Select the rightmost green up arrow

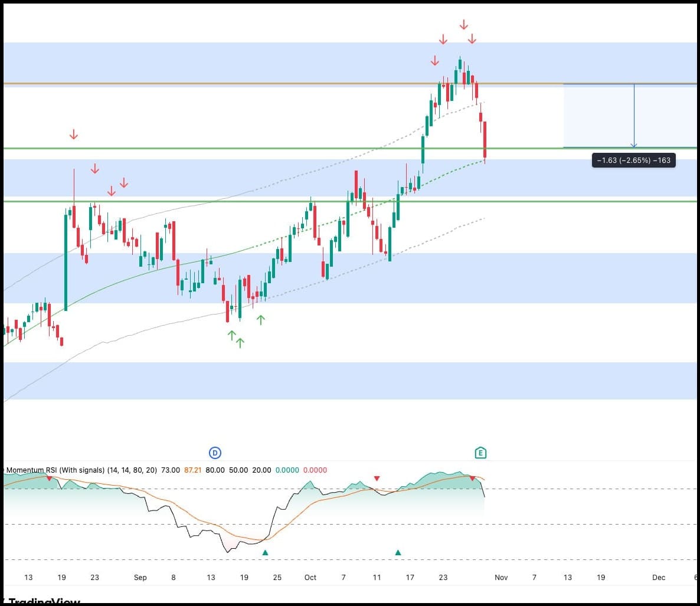(x=261, y=320)
